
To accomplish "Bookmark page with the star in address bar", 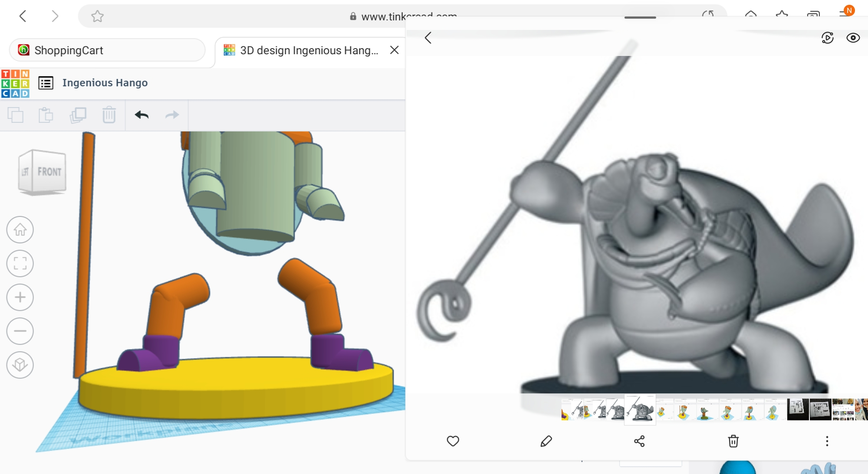I will (x=97, y=16).
